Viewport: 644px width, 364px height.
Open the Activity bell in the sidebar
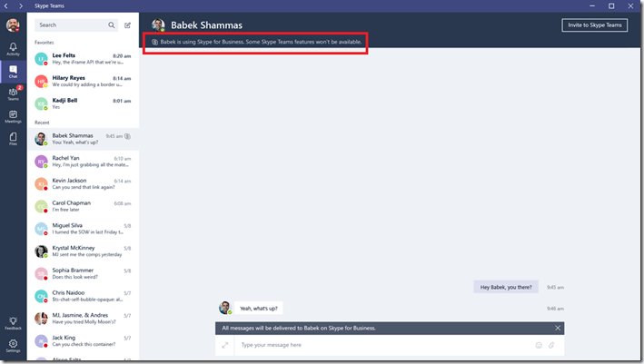coord(13,49)
